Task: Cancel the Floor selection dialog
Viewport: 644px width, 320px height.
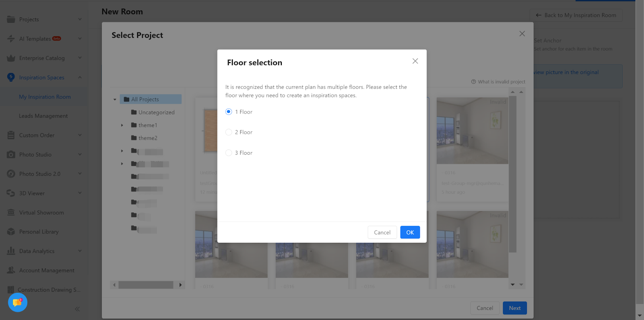Action: [382, 232]
